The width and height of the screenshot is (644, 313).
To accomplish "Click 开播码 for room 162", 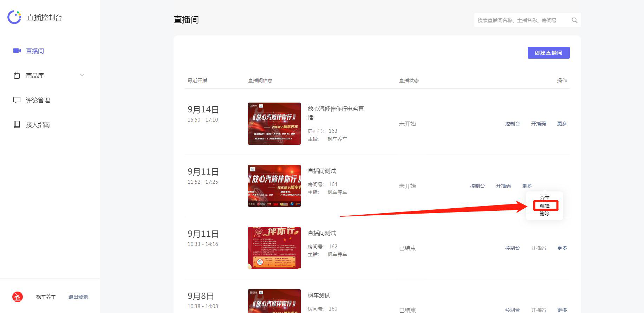I will tap(538, 248).
